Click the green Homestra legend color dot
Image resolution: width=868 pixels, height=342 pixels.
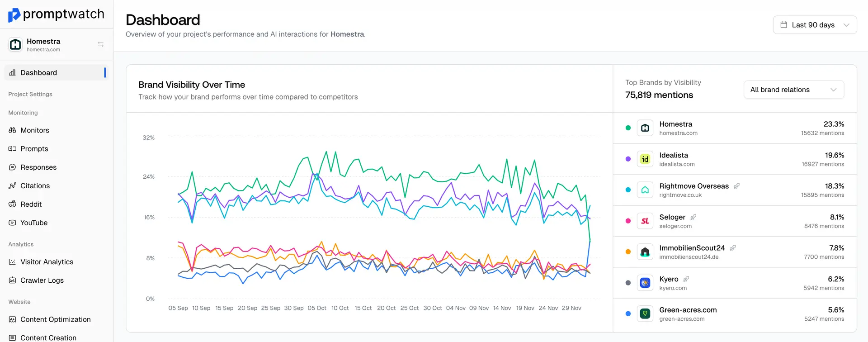(x=628, y=128)
